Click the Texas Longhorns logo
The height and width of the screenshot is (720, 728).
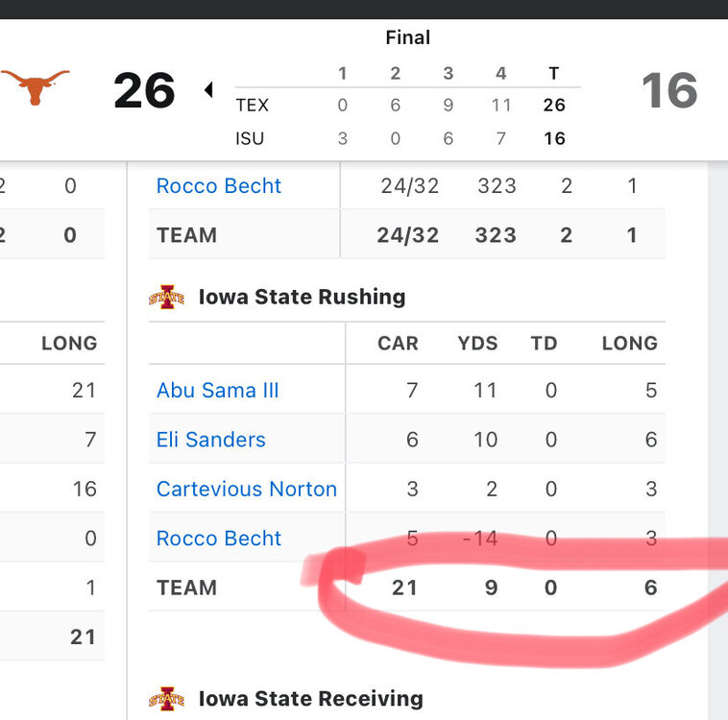coord(36,87)
